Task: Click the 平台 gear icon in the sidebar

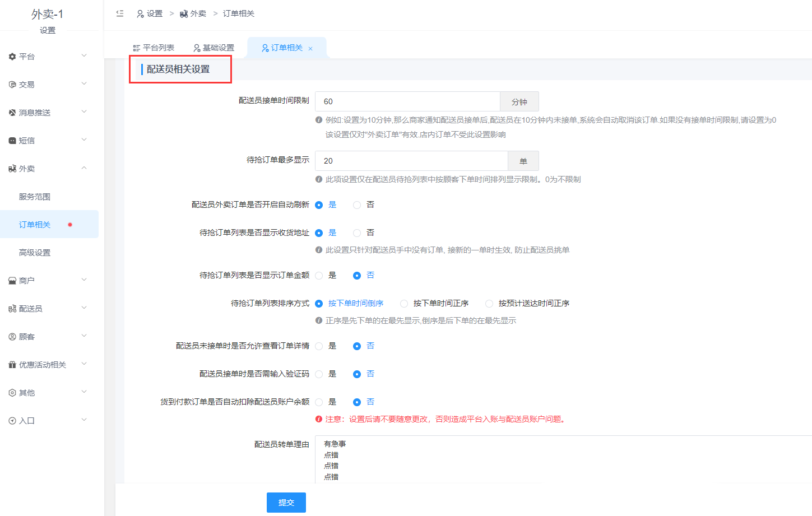Action: pos(12,57)
